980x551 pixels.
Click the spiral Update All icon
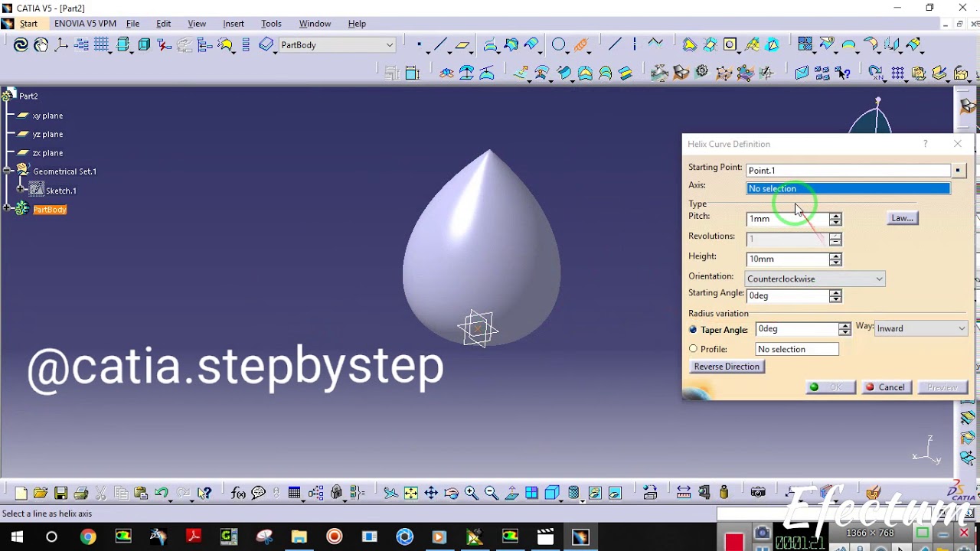click(21, 45)
